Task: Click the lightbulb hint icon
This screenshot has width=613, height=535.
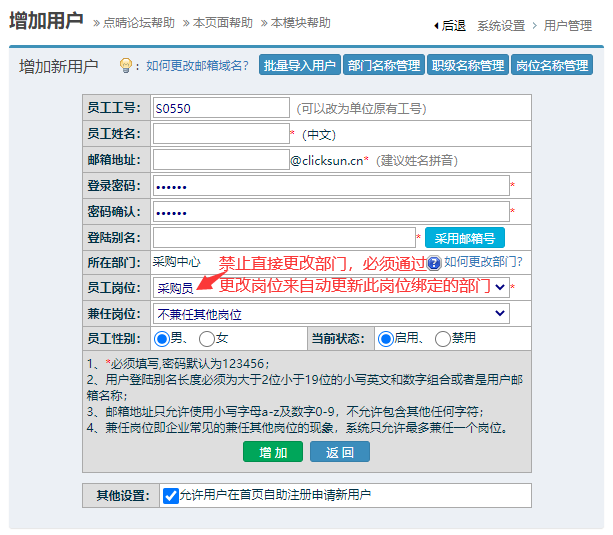Action: click(127, 66)
